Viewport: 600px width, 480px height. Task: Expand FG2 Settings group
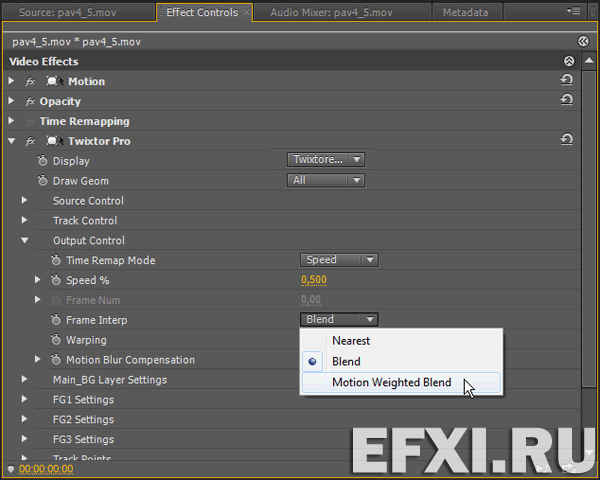[x=24, y=419]
